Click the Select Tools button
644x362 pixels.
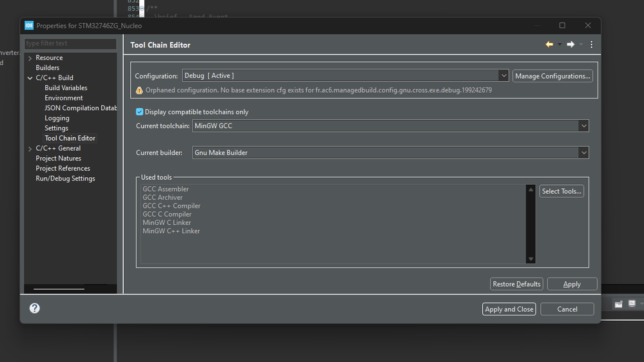(x=561, y=191)
